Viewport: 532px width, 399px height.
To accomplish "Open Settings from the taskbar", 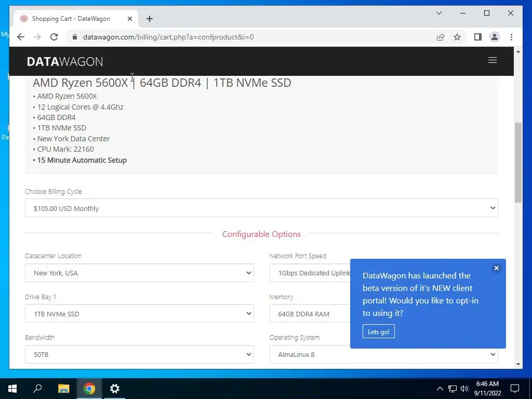I will click(x=115, y=389).
